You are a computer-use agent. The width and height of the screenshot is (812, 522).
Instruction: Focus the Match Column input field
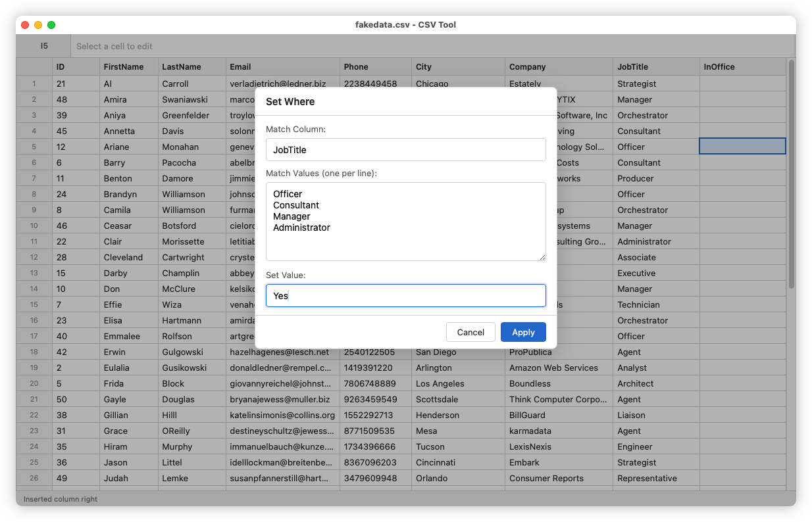pos(405,149)
